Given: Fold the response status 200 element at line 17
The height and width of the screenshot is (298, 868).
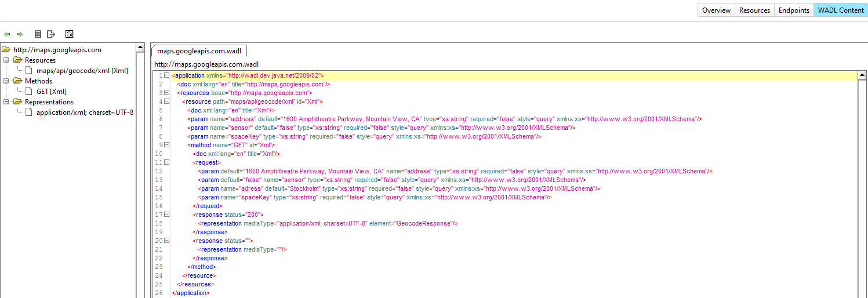Looking at the screenshot, I should pos(166,215).
